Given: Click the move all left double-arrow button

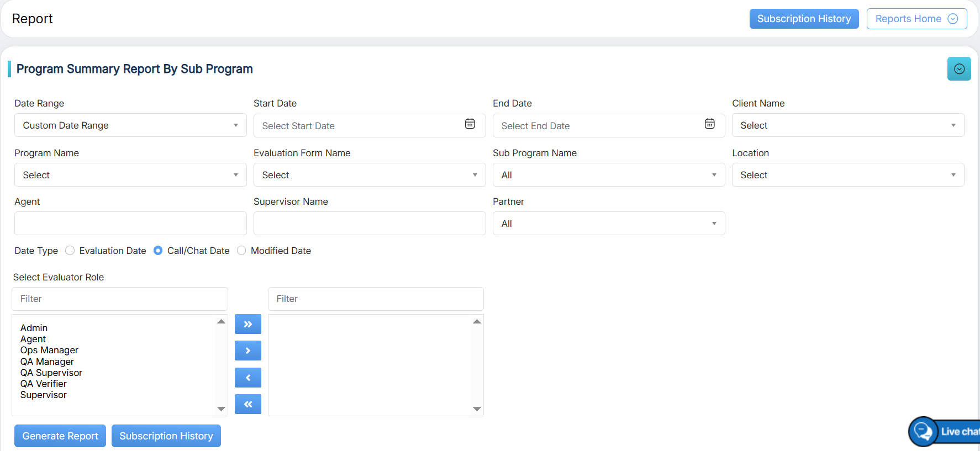Looking at the screenshot, I should (x=247, y=404).
